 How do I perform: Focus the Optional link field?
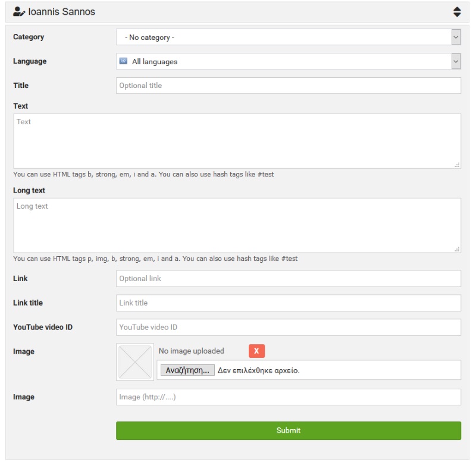pos(289,279)
